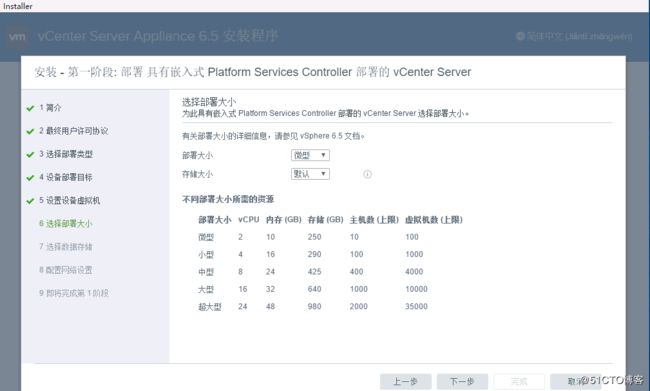This screenshot has height=391, width=650.
Task: Click the 小型 row label in the table
Action: click(x=206, y=255)
